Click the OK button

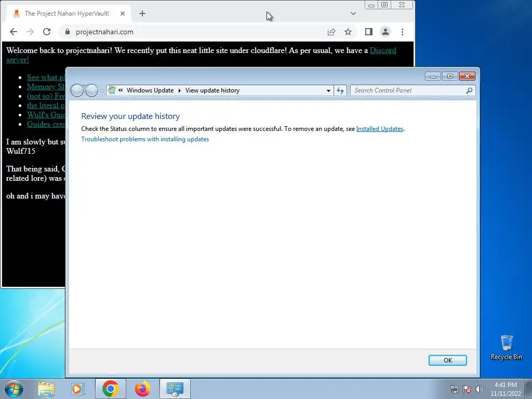447,361
